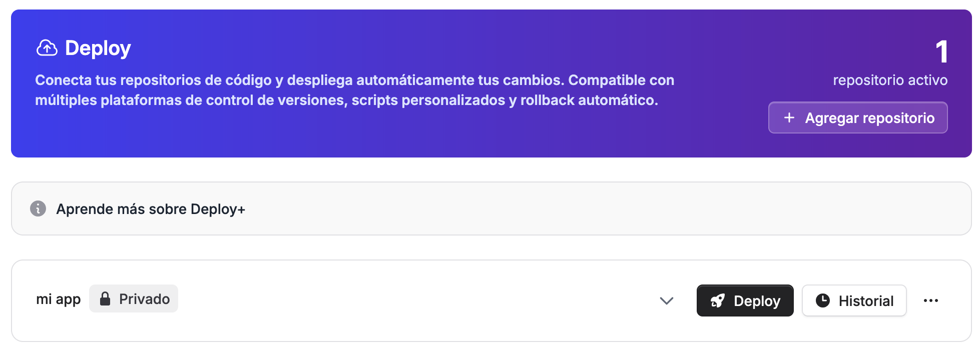Click the Deploy heading in the banner
The height and width of the screenshot is (360, 980).
click(x=98, y=48)
